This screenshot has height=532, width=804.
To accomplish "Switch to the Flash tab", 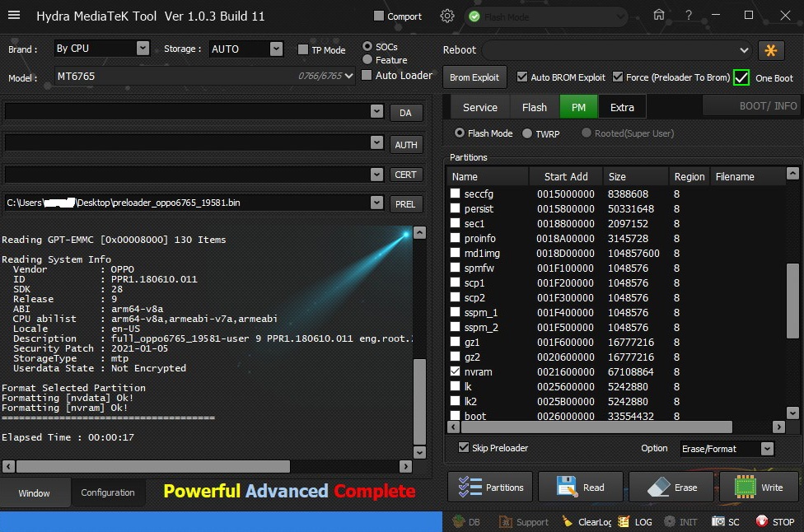I will [535, 107].
